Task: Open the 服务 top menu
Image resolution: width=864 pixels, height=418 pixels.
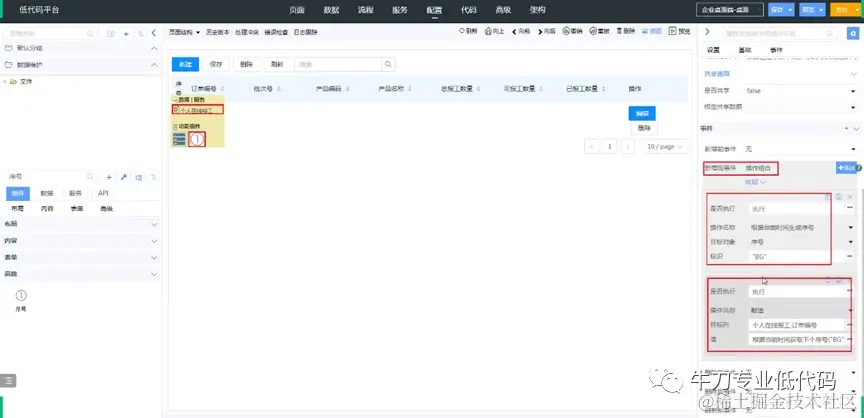Action: tap(400, 10)
